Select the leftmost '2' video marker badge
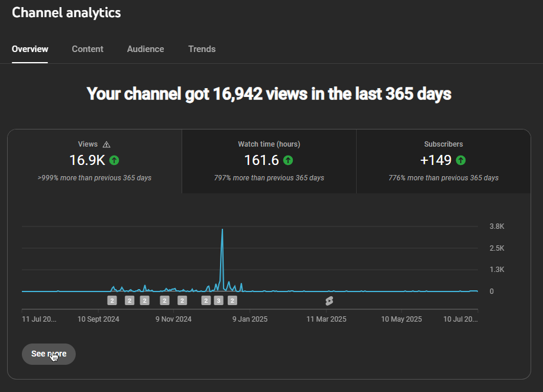543x392 pixels. [112, 301]
